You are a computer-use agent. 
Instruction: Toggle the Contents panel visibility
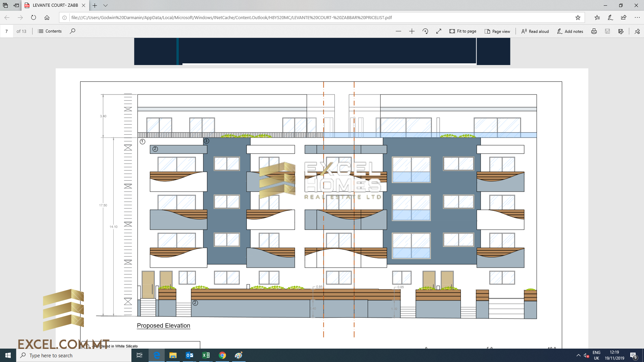click(x=50, y=31)
